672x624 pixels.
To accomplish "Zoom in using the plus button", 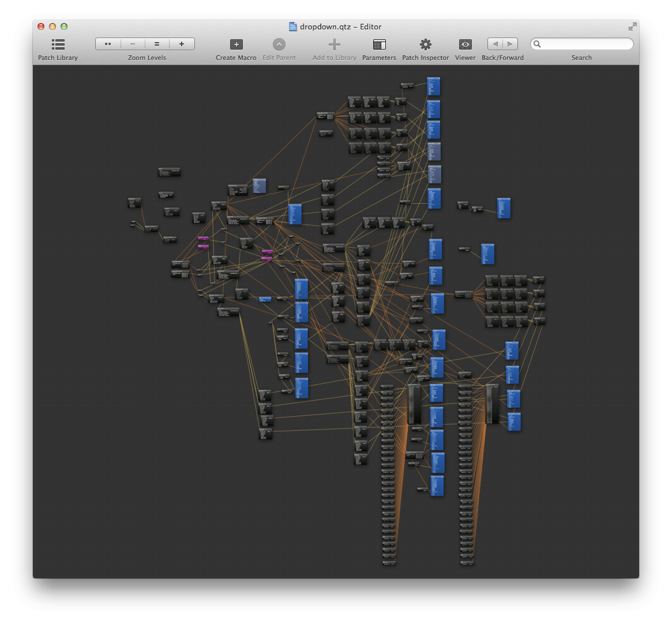I will (x=182, y=44).
